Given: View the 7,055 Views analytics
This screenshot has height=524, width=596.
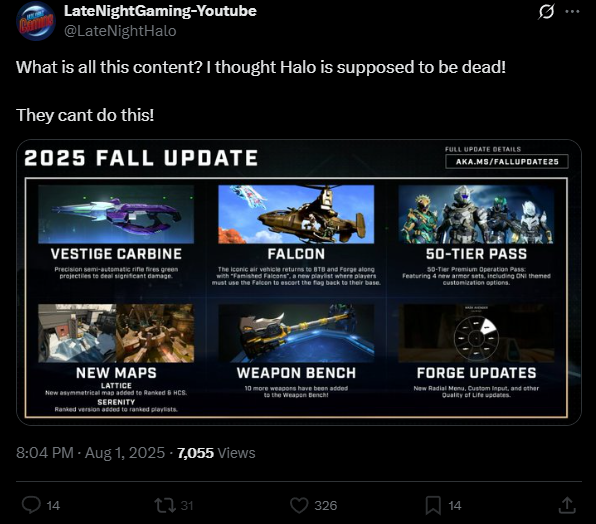Looking at the screenshot, I should click(216, 453).
